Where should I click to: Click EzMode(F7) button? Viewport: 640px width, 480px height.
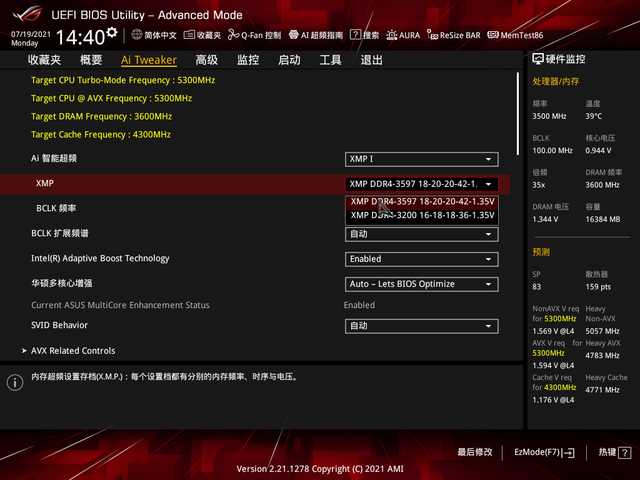pos(543,453)
